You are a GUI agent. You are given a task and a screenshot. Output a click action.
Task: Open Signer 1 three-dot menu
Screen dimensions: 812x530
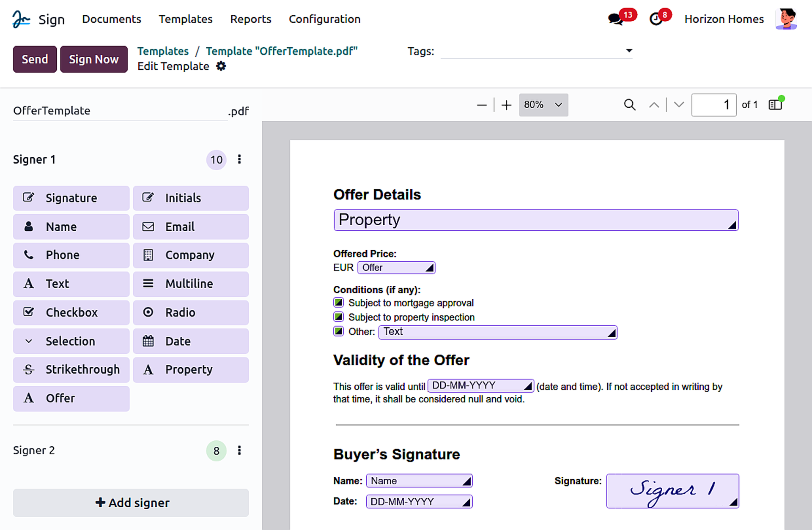pyautogui.click(x=239, y=159)
